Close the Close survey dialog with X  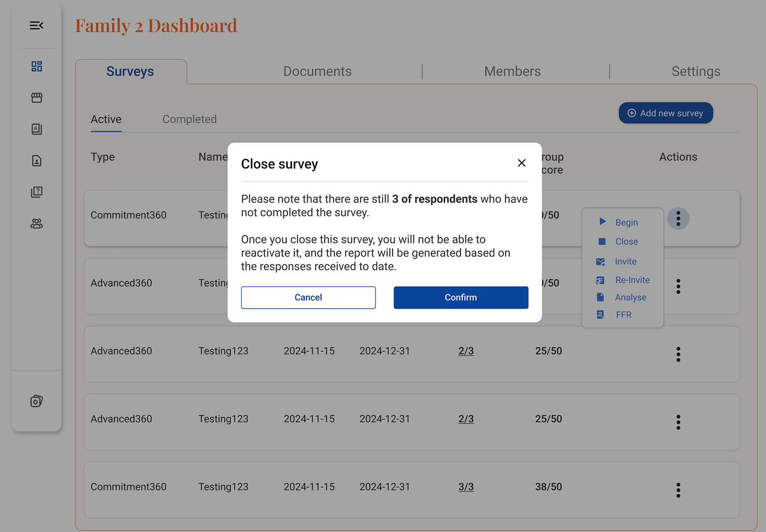521,163
